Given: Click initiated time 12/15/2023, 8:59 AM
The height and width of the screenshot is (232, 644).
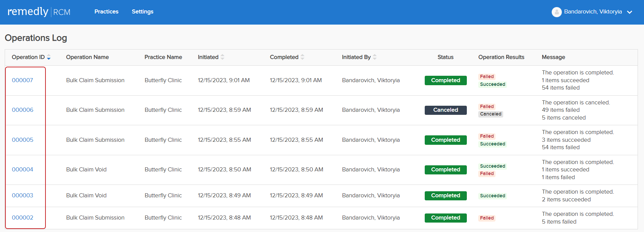Looking at the screenshot, I should pos(224,110).
